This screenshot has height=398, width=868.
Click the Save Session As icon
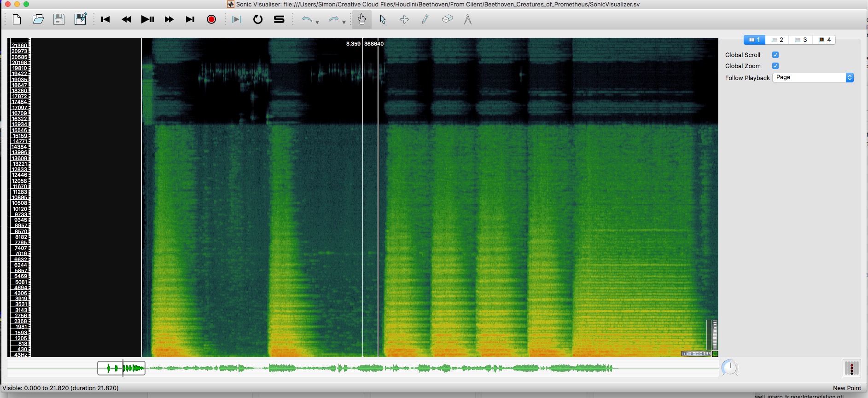tap(81, 19)
